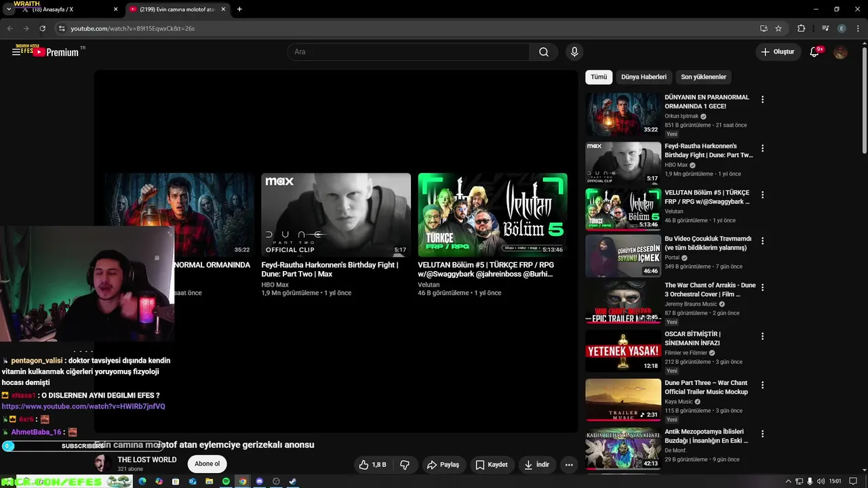Open options for VELUTAN Bölüm #5 video
The image size is (868, 488).
(x=762, y=195)
